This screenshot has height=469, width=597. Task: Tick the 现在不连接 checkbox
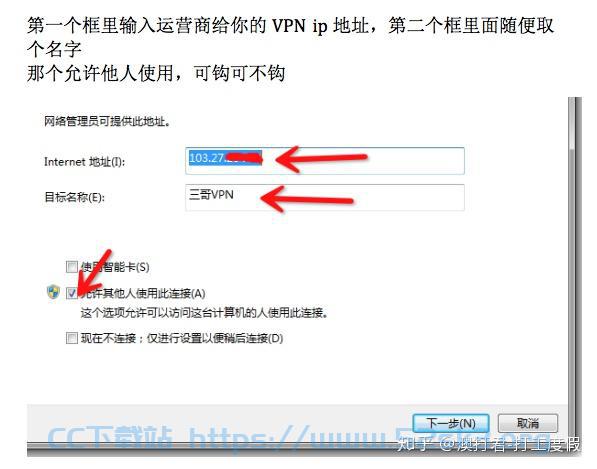[72, 338]
